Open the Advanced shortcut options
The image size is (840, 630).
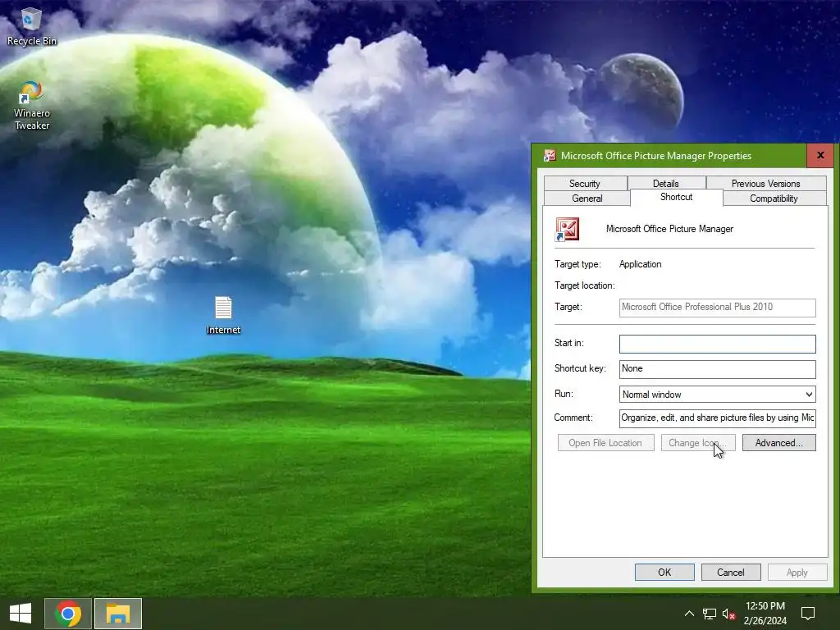(x=779, y=443)
